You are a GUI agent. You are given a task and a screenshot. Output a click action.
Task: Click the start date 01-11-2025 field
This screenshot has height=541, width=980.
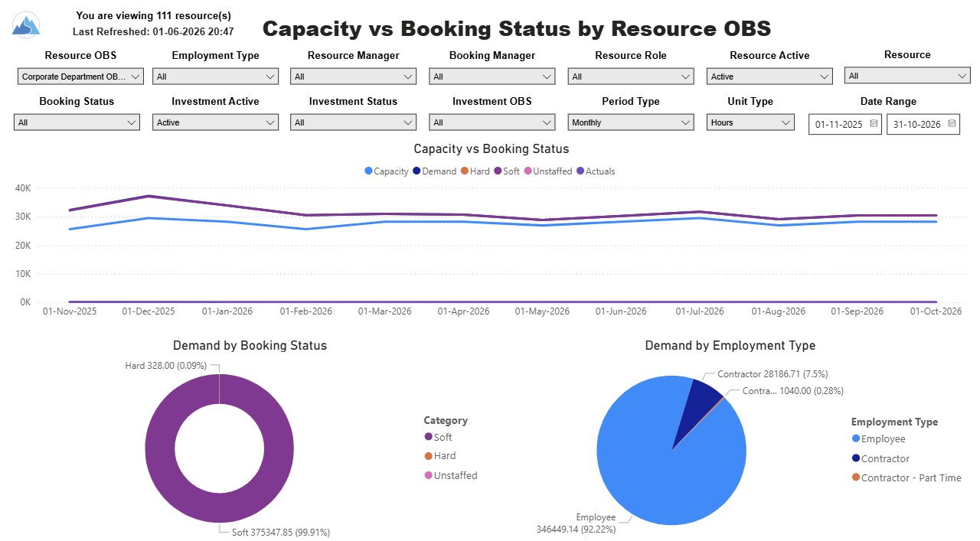838,124
